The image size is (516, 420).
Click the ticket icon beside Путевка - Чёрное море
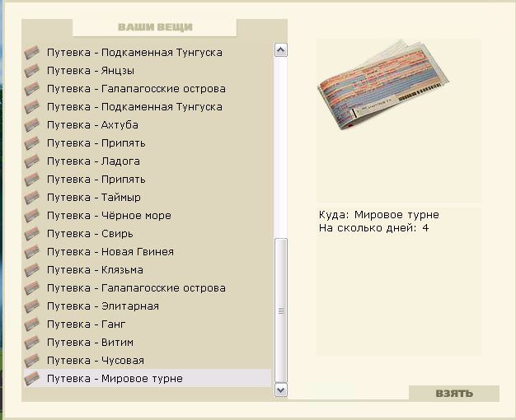tap(32, 216)
